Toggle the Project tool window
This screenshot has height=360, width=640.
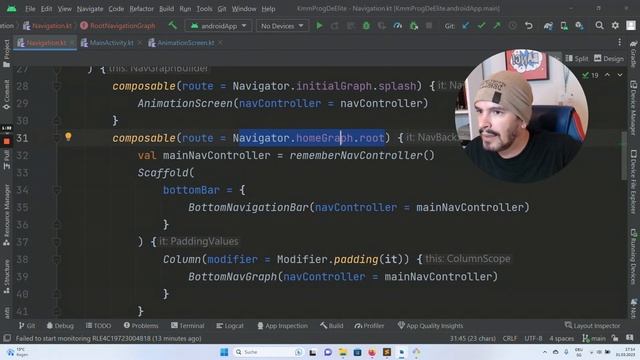[x=6, y=53]
